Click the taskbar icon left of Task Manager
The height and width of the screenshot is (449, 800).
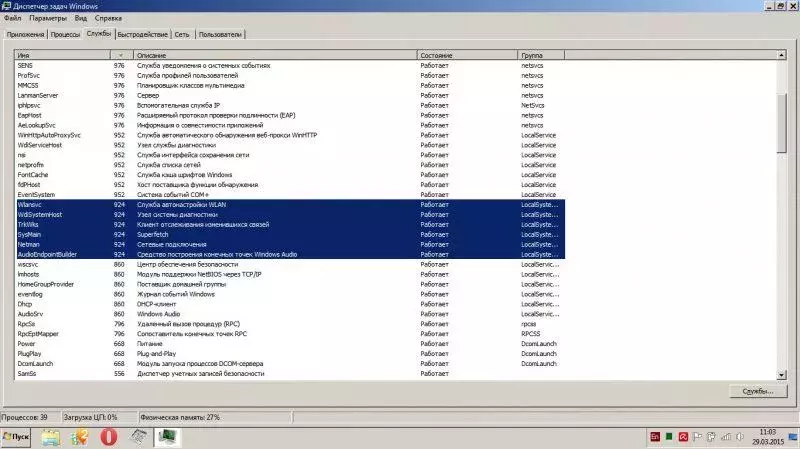[138, 437]
